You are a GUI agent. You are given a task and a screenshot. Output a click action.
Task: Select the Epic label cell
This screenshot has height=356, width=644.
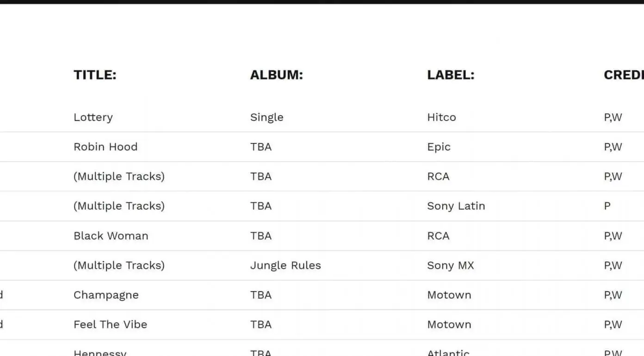pos(439,147)
